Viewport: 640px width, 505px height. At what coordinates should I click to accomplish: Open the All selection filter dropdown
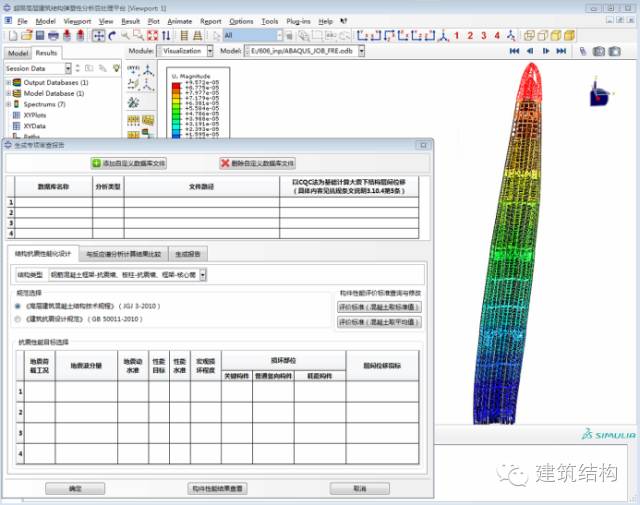[x=280, y=36]
